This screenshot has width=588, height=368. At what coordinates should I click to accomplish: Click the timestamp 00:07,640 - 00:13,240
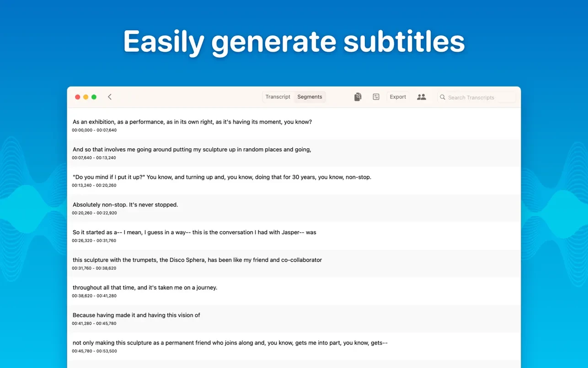[94, 158]
